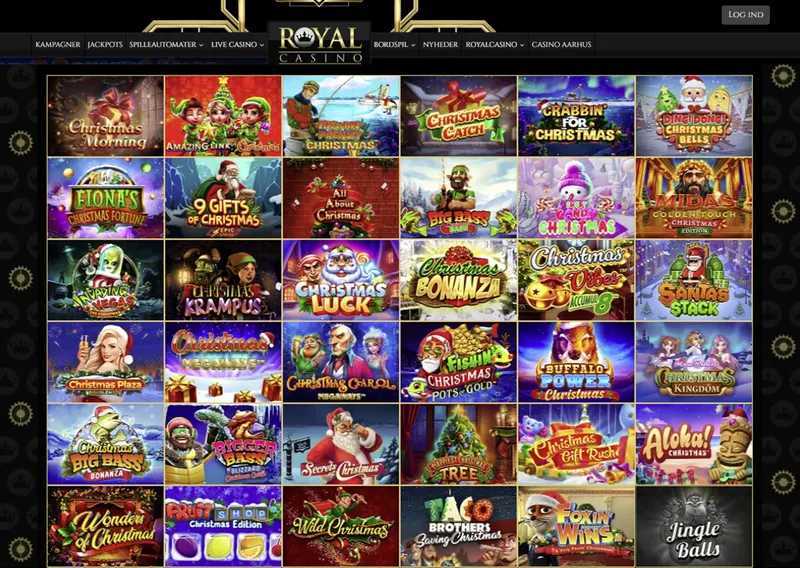Expand the Live Casino dropdown menu
The image size is (800, 568).
click(x=237, y=44)
